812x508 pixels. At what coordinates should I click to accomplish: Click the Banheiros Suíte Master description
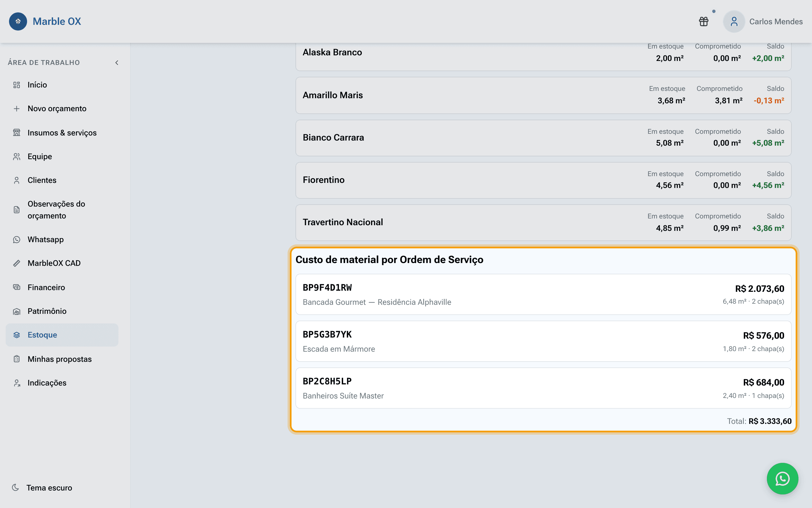tap(343, 396)
